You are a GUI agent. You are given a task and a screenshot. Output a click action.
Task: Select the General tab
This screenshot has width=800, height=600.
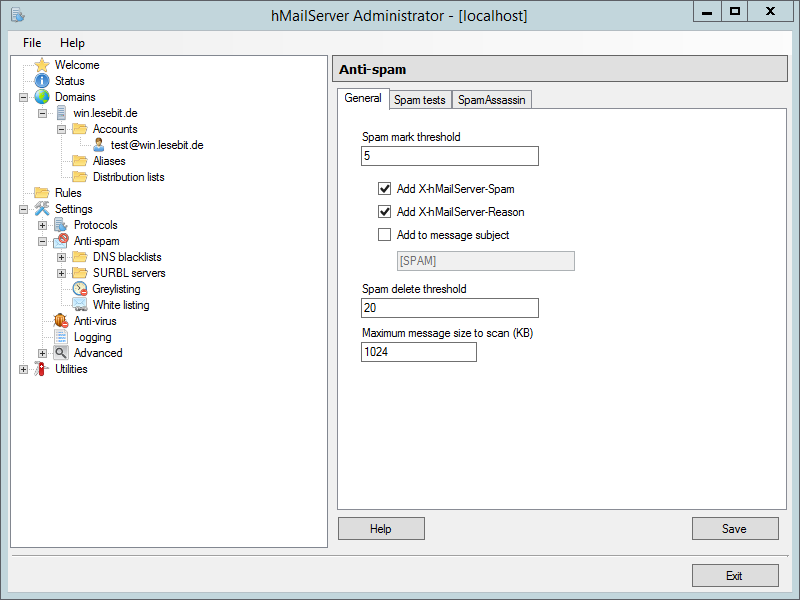coord(363,98)
